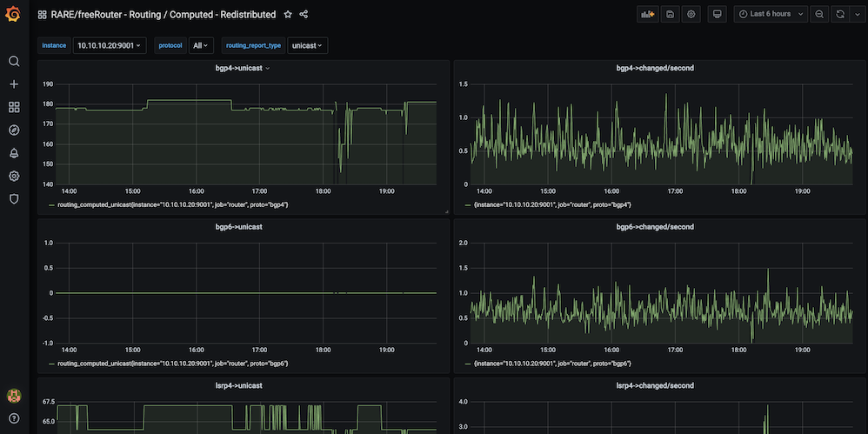Cycle view mode with the monitor icon
This screenshot has height=434, width=868.
[x=717, y=15]
